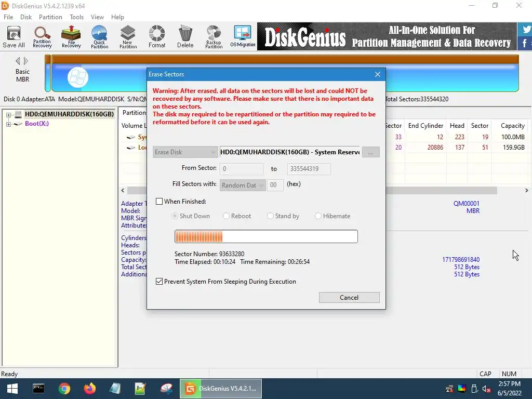Open the Partition Recovery tool
Screen dimensions: 532x399
pos(43,36)
